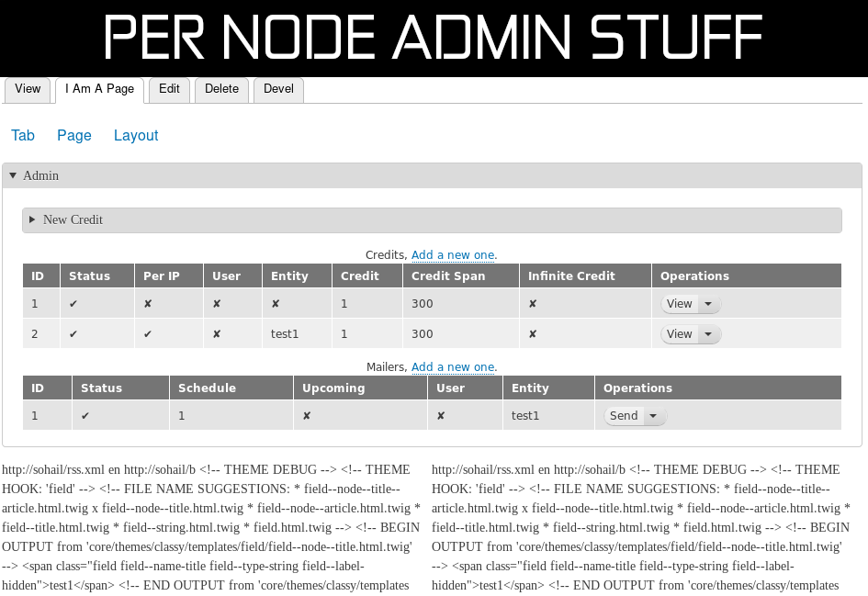This screenshot has width=868, height=596.
Task: Click Add a new one link for Credits
Action: [453, 255]
